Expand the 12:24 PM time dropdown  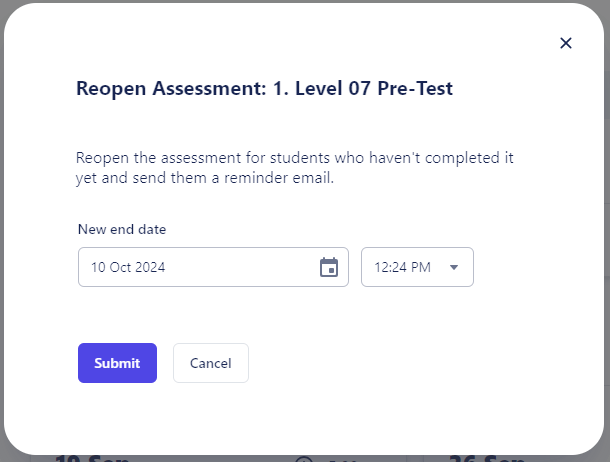(x=417, y=267)
